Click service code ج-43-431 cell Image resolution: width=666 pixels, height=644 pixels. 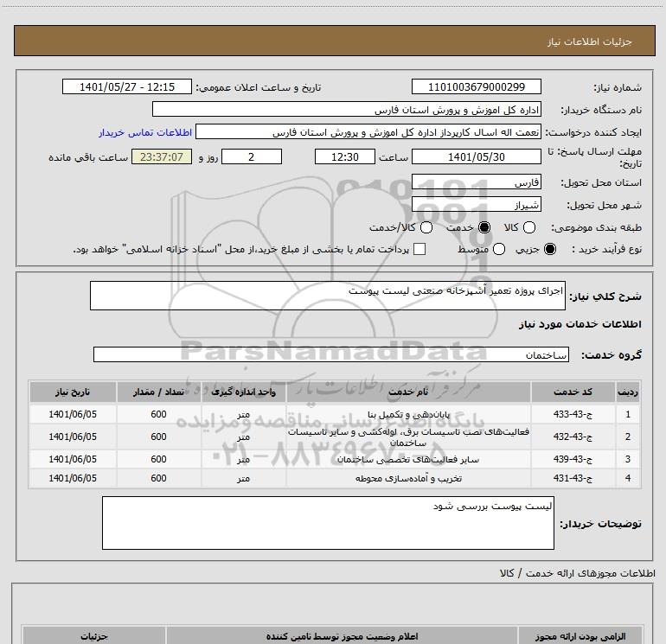point(573,478)
